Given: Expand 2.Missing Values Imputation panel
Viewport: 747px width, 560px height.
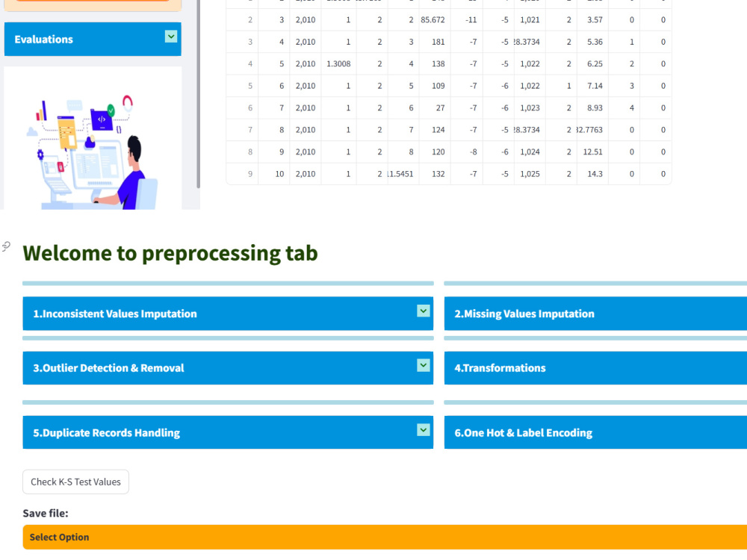Looking at the screenshot, I should pyautogui.click(x=595, y=314).
